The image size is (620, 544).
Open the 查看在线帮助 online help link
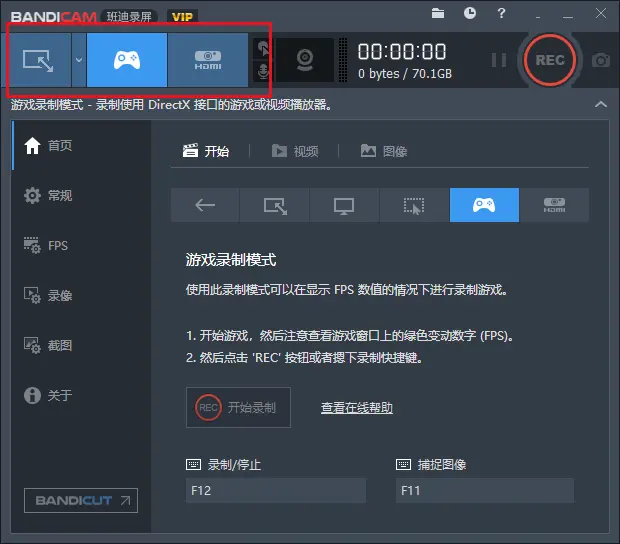tap(357, 408)
